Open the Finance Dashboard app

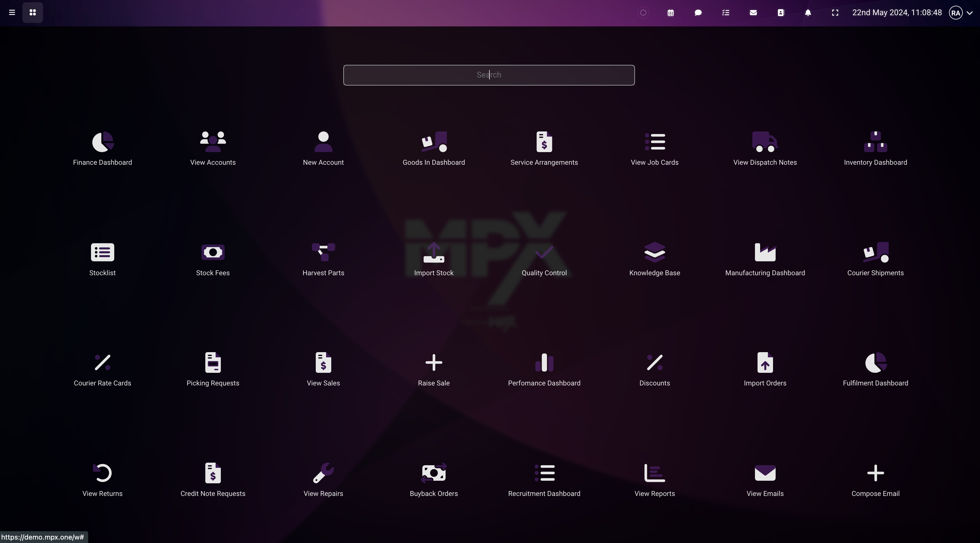[102, 148]
